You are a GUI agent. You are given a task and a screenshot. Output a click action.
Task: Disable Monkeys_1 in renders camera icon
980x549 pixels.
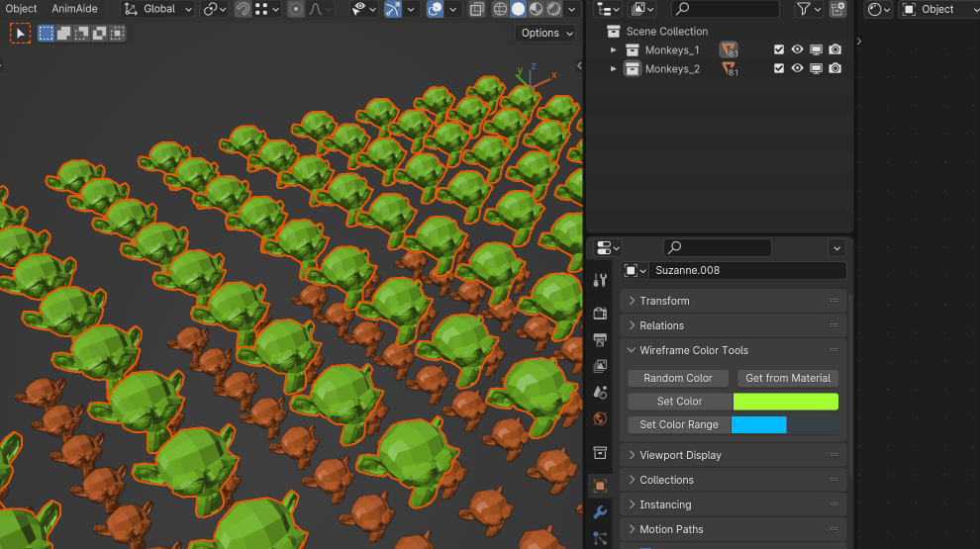point(835,49)
